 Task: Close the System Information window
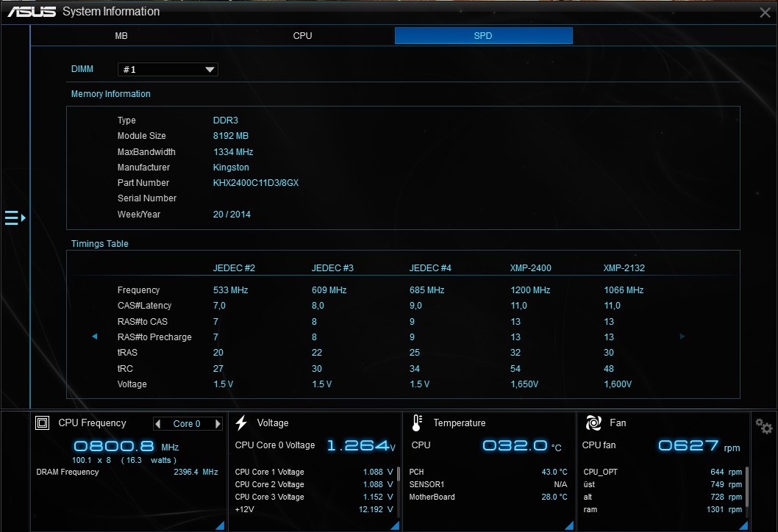765,12
